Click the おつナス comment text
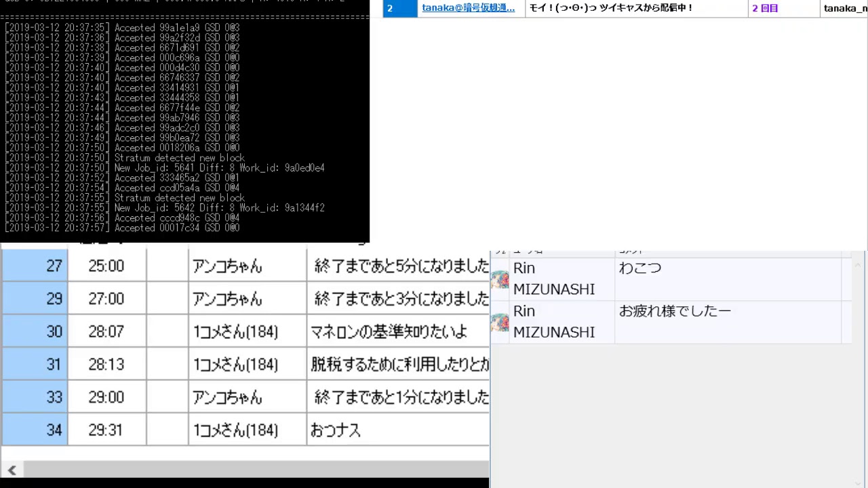Screen dimensions: 868x488 [336, 430]
